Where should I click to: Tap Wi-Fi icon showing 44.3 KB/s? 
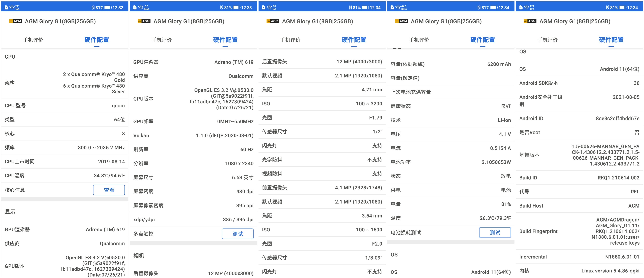click(x=398, y=7)
